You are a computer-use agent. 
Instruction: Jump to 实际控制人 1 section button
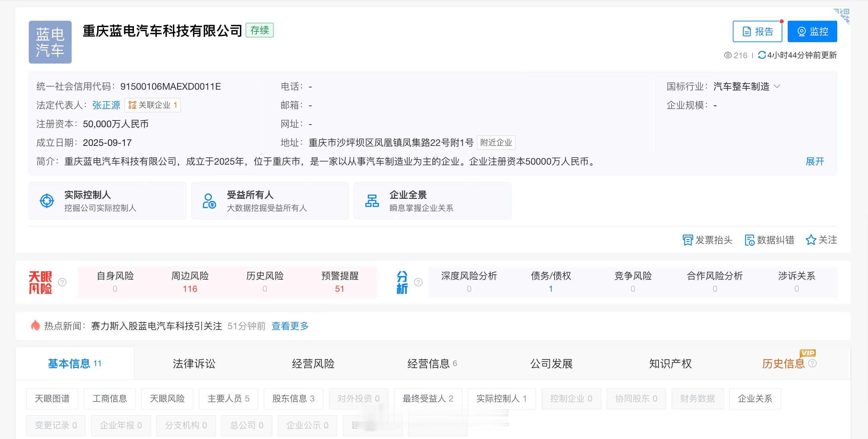click(x=502, y=399)
